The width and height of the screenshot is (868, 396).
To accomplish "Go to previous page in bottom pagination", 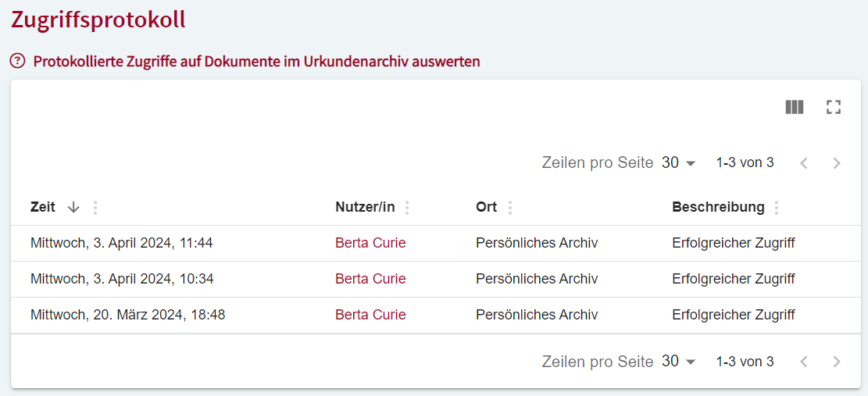I will pyautogui.click(x=803, y=362).
